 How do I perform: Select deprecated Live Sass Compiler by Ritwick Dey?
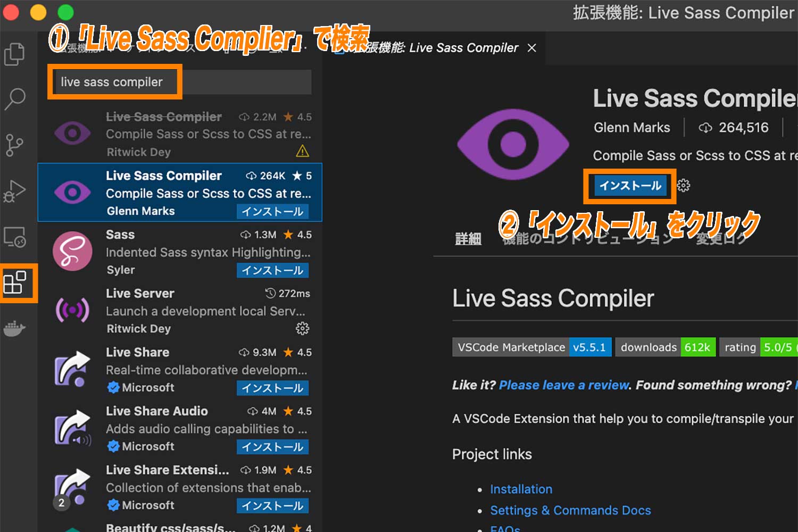click(x=180, y=134)
